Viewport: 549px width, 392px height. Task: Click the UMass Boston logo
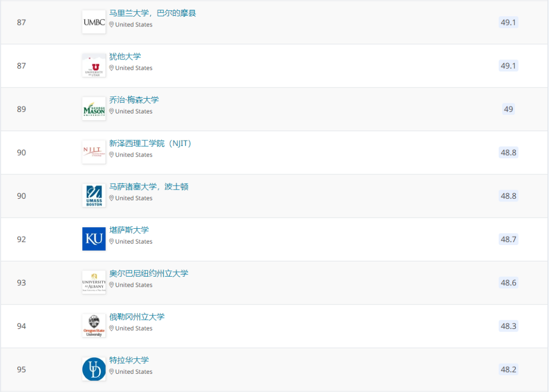(94, 195)
